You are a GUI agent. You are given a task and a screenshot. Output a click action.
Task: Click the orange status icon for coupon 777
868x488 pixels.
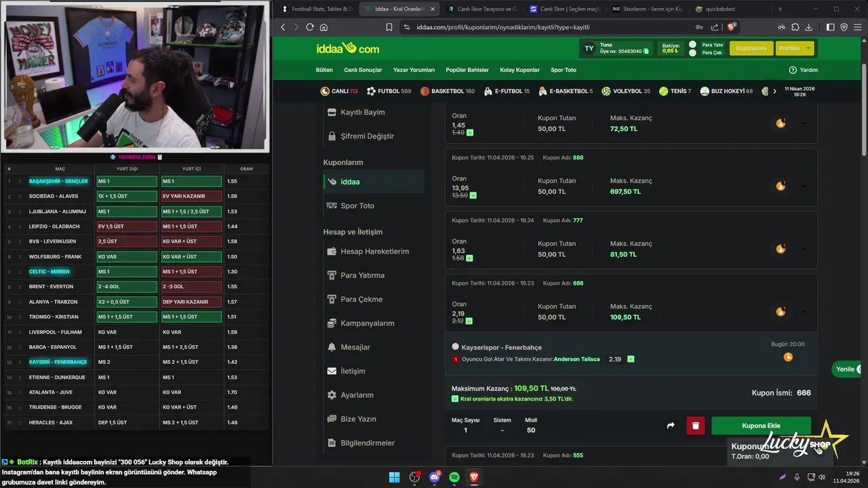781,249
